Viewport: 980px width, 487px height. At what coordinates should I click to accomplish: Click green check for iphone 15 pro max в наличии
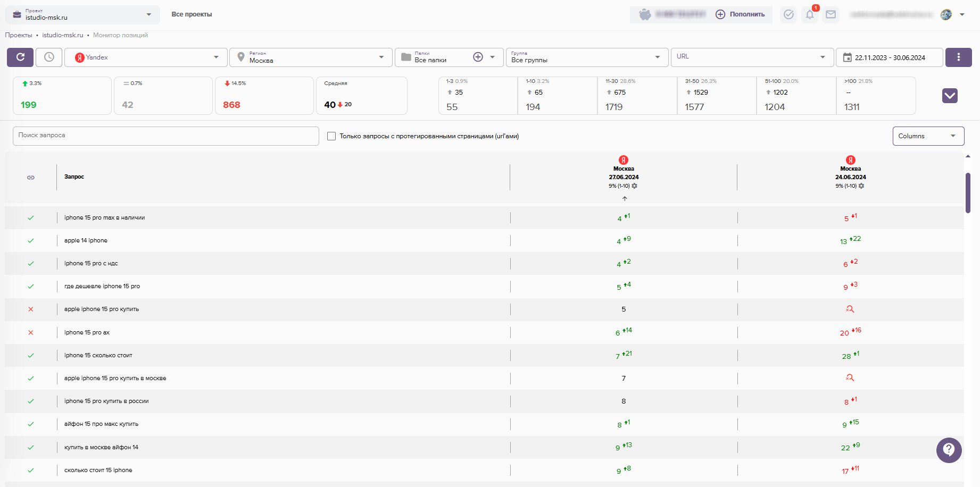click(x=31, y=218)
